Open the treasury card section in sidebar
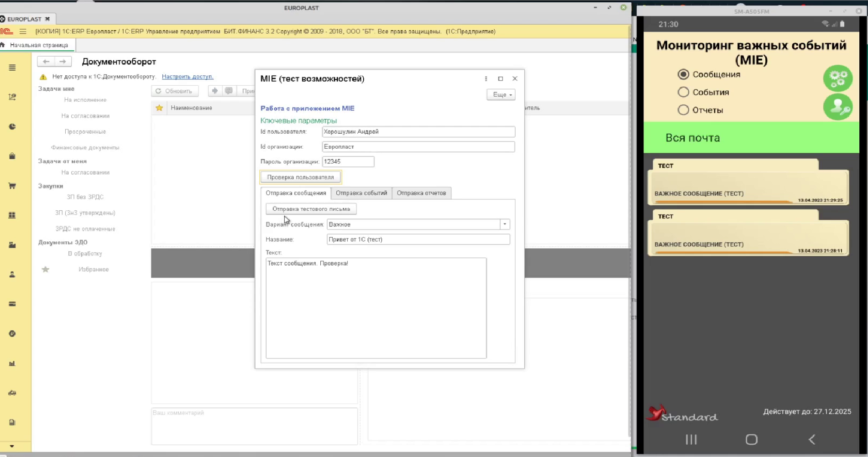 point(12,304)
